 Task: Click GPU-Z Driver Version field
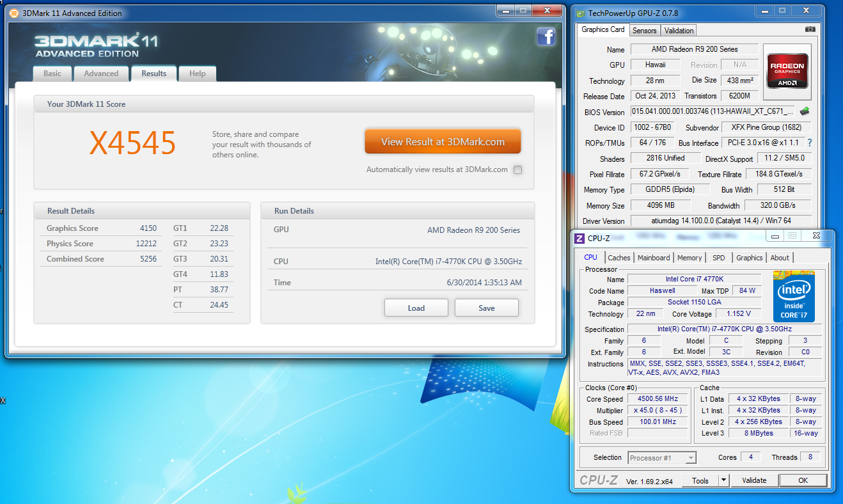(x=721, y=221)
